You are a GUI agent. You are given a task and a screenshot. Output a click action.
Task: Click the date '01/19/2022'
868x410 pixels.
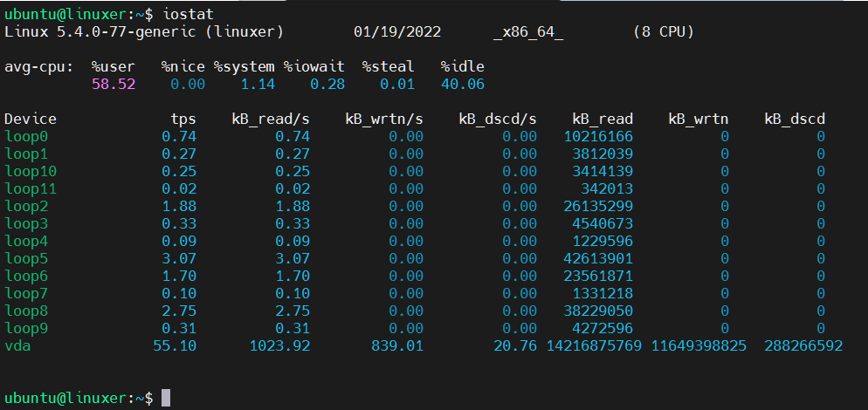click(x=397, y=31)
